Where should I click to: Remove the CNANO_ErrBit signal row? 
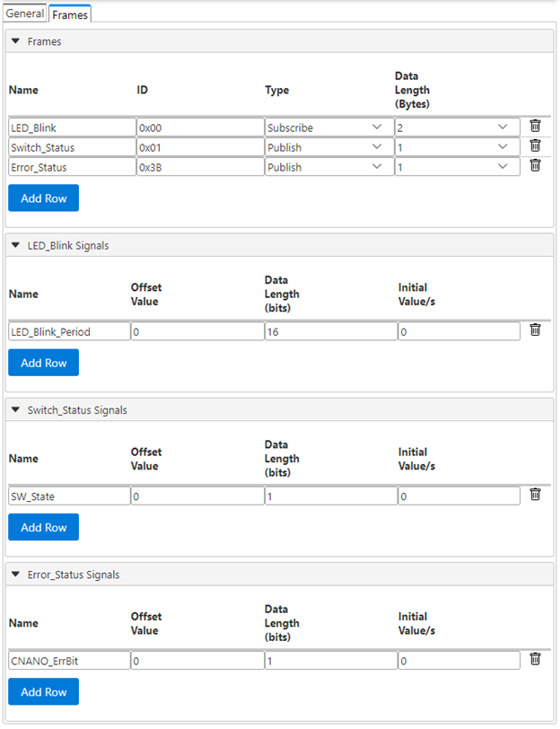click(x=535, y=660)
